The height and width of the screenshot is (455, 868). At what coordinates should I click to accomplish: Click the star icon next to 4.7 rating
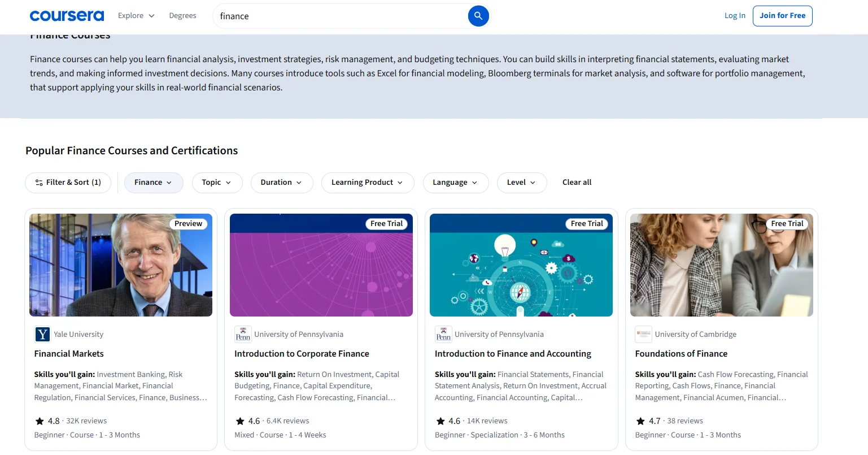(640, 421)
